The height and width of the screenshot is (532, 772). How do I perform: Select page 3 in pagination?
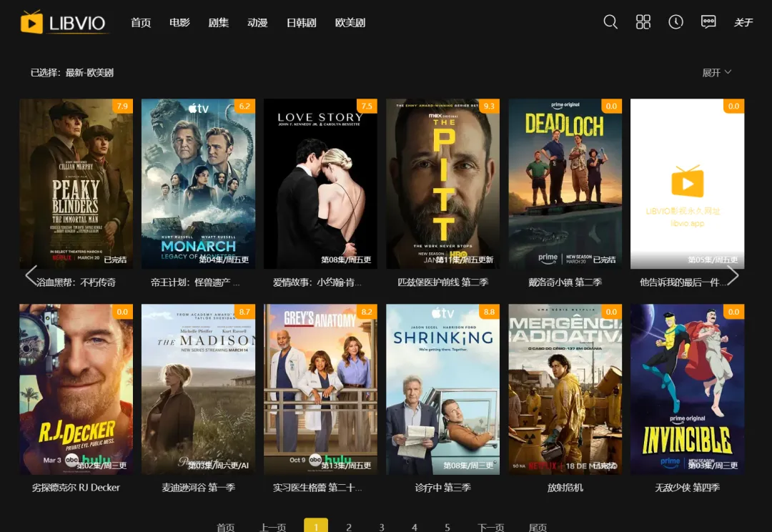(x=382, y=527)
